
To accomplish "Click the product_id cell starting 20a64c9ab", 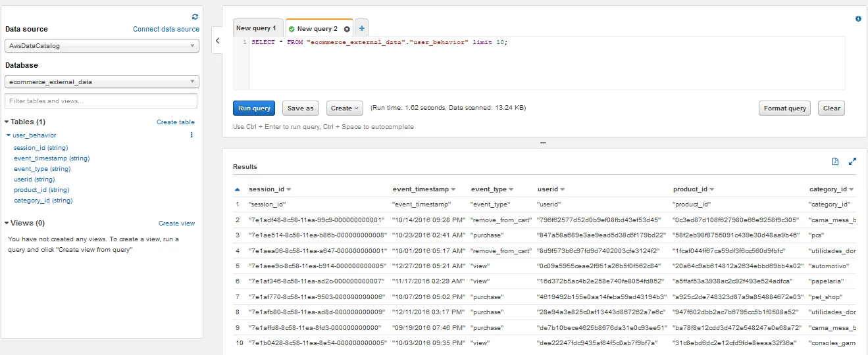I will pos(738,266).
